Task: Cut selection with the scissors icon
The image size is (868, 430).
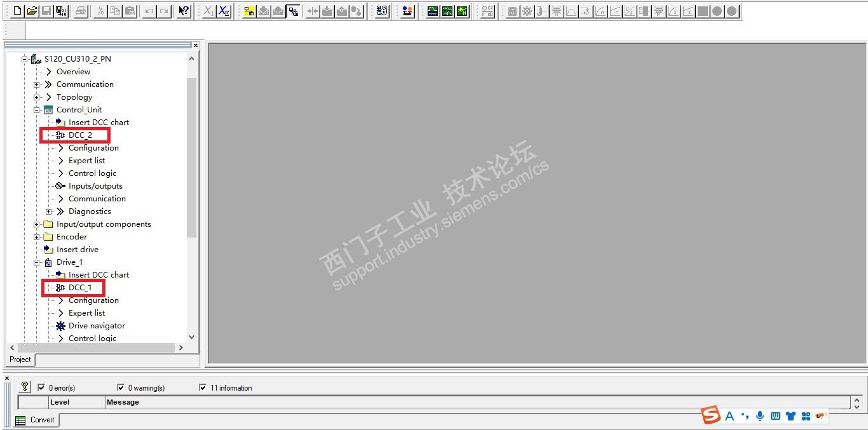Action: click(100, 11)
